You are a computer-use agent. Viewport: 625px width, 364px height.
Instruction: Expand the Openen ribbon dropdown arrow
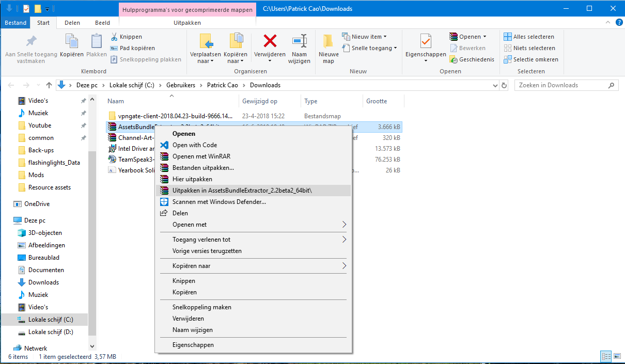[485, 37]
